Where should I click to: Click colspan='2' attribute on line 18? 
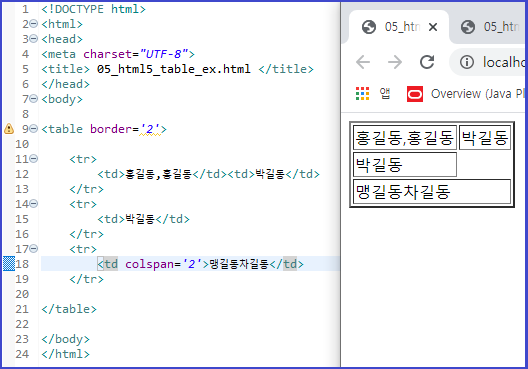point(164,264)
